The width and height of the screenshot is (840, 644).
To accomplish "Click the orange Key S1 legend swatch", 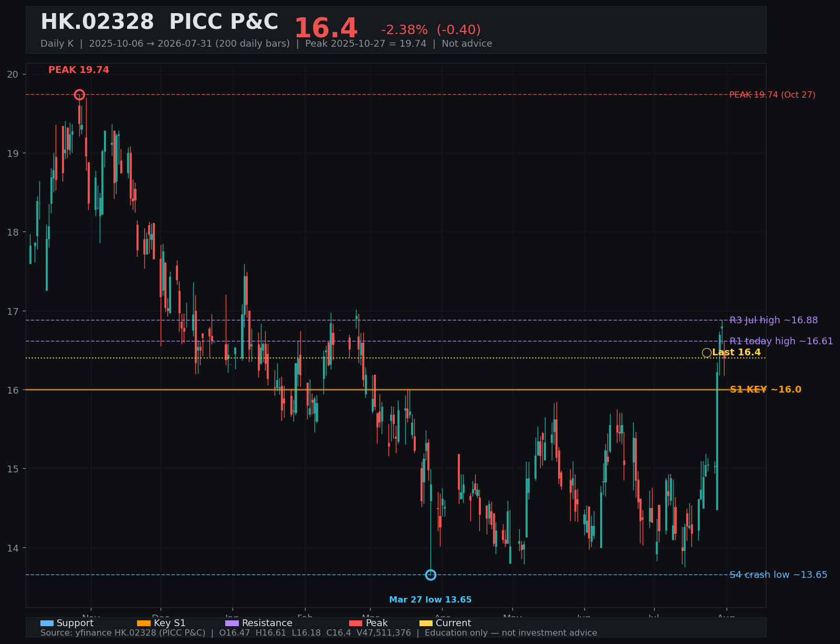I will [x=144, y=623].
